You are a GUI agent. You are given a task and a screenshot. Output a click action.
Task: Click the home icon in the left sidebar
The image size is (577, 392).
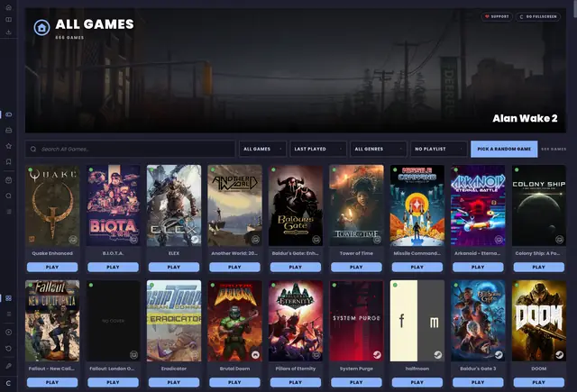8,7
